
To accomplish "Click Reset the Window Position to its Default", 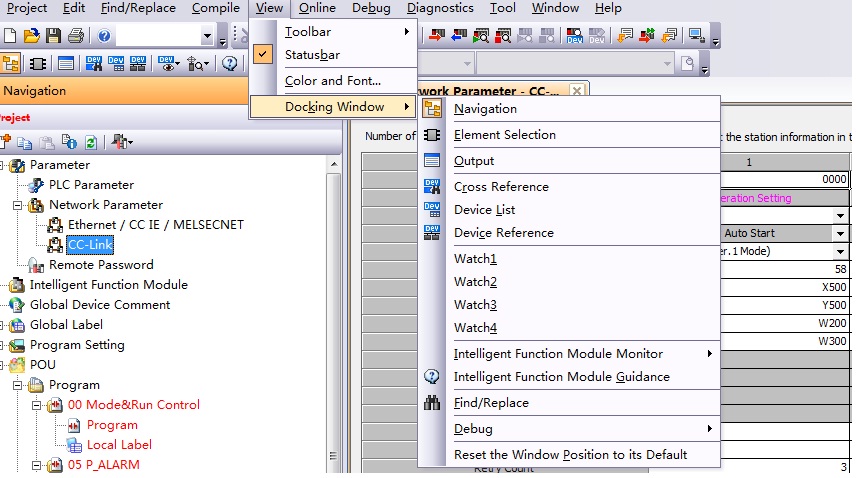I will [570, 455].
